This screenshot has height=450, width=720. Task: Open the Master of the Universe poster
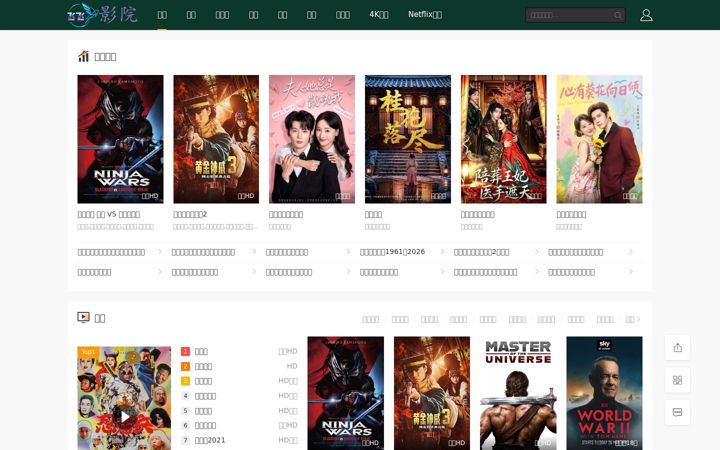pos(518,394)
